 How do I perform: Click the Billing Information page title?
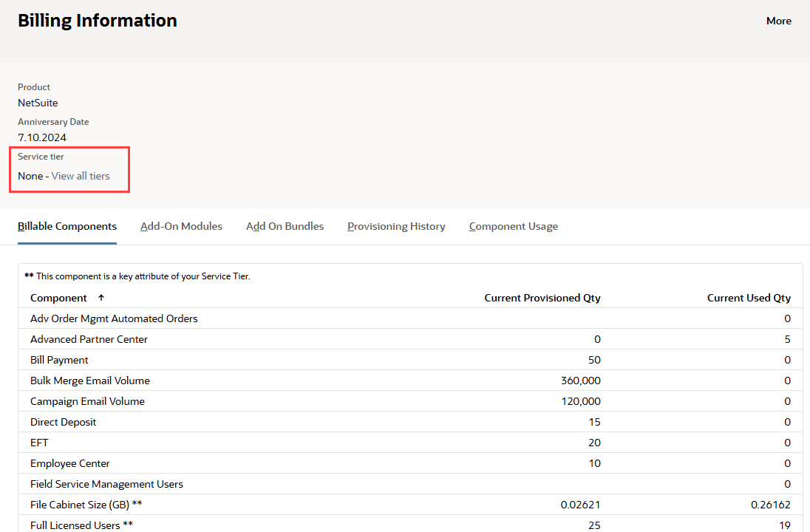pos(97,21)
